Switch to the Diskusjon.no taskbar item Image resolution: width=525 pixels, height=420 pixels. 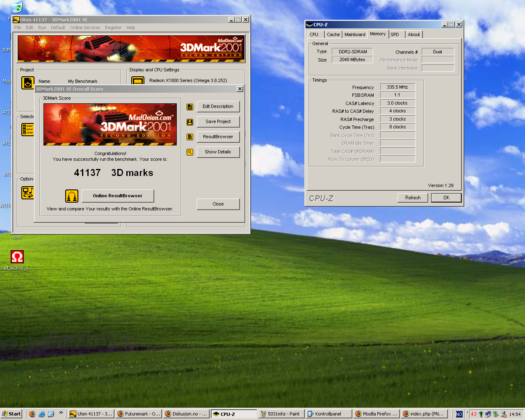(x=186, y=414)
